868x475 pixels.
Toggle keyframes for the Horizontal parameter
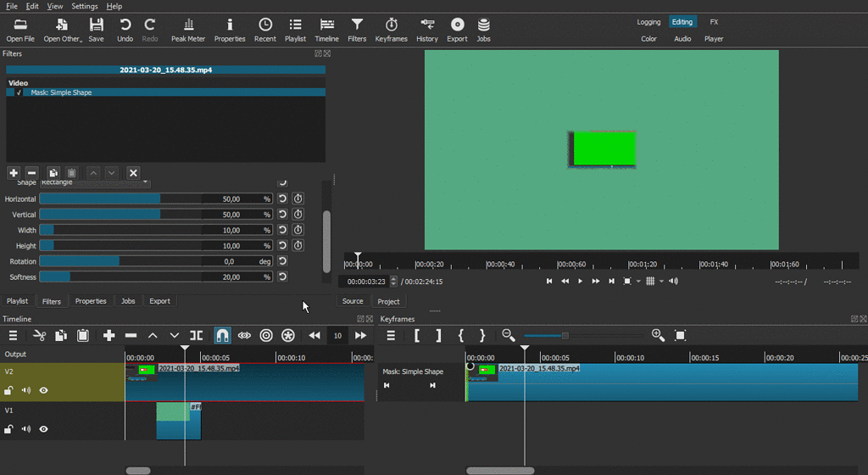tap(298, 198)
